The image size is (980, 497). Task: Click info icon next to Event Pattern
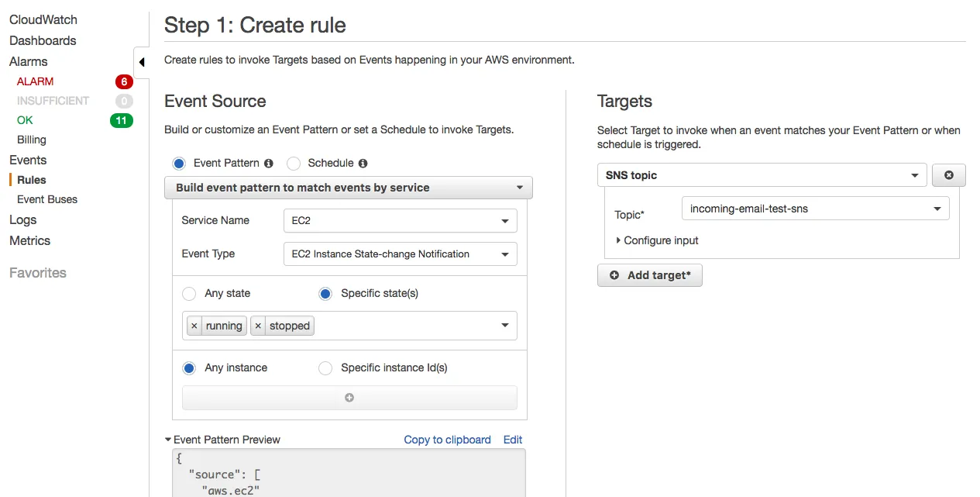(x=269, y=164)
